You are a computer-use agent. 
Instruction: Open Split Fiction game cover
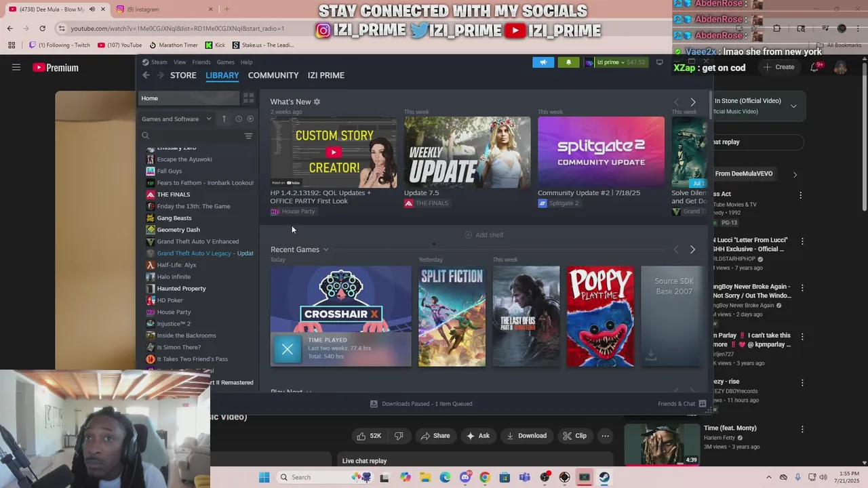pos(452,317)
